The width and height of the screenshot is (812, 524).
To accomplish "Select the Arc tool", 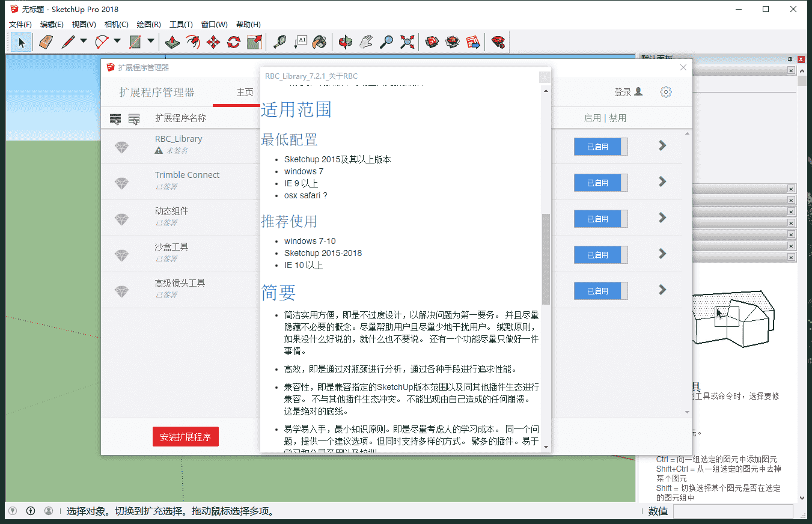I will click(102, 42).
